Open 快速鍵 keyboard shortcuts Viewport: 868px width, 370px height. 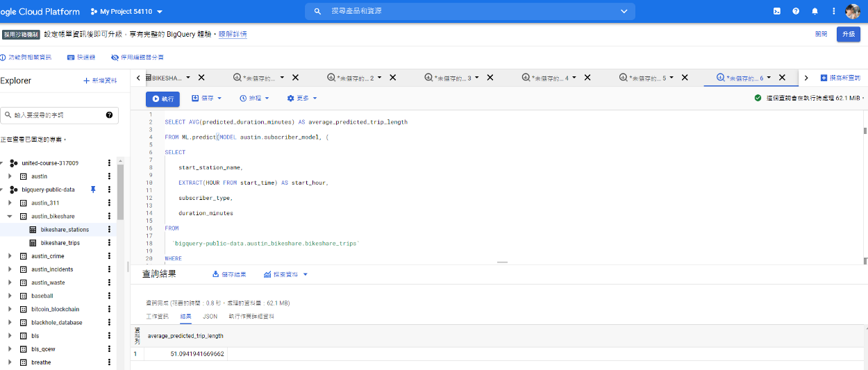click(82, 57)
